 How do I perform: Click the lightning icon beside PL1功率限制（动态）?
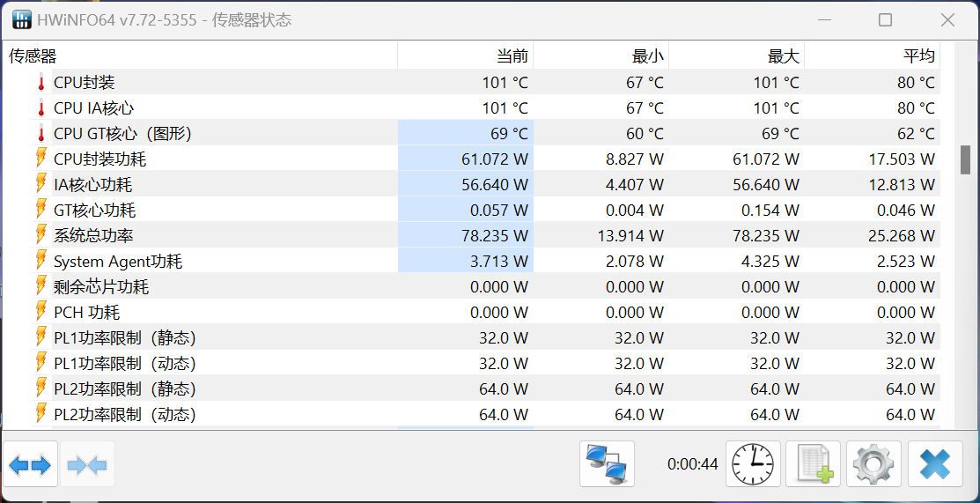pyautogui.click(x=41, y=363)
